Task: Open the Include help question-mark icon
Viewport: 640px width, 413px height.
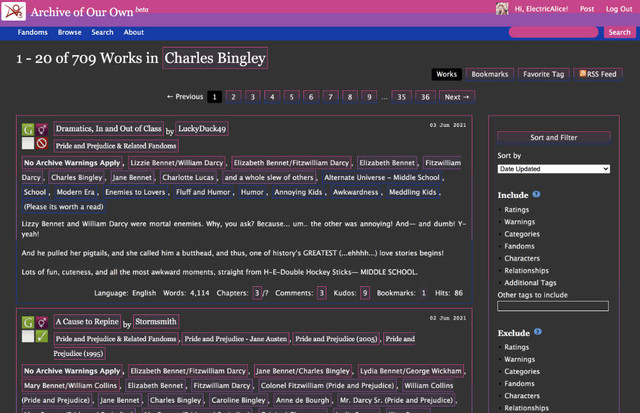Action: [536, 194]
